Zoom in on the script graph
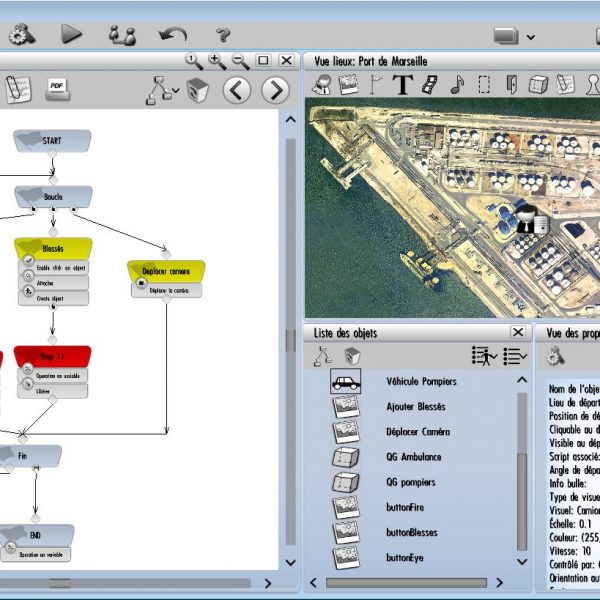 point(217,61)
